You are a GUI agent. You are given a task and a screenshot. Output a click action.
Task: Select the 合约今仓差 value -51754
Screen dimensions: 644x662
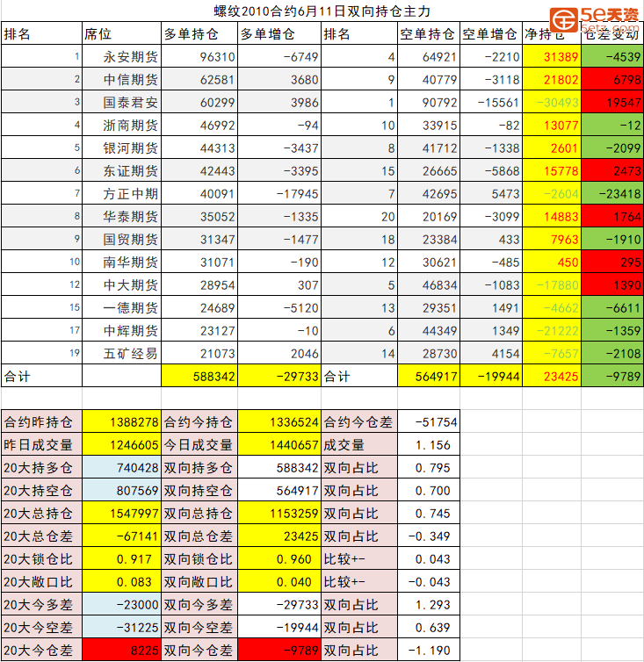click(x=429, y=421)
